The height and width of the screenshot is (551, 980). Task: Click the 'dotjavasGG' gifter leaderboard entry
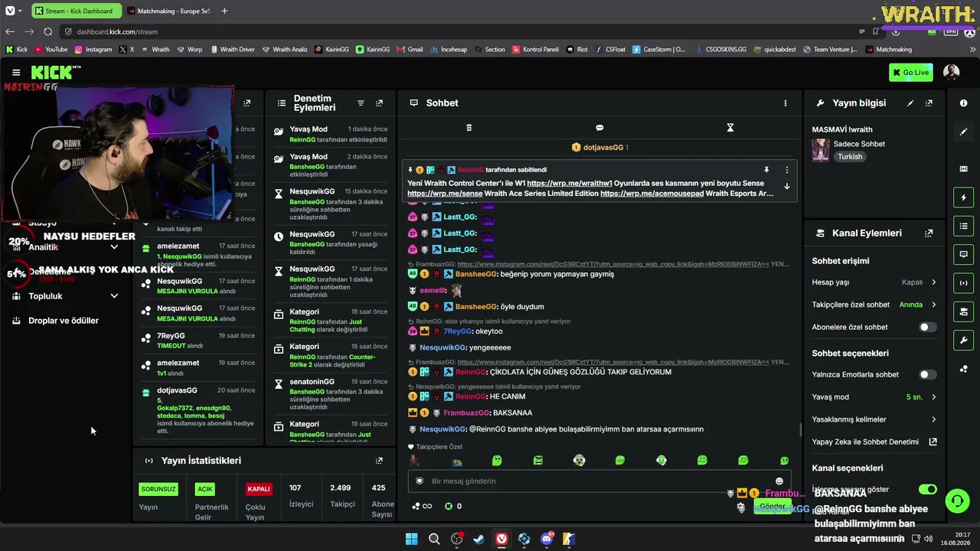tap(600, 148)
